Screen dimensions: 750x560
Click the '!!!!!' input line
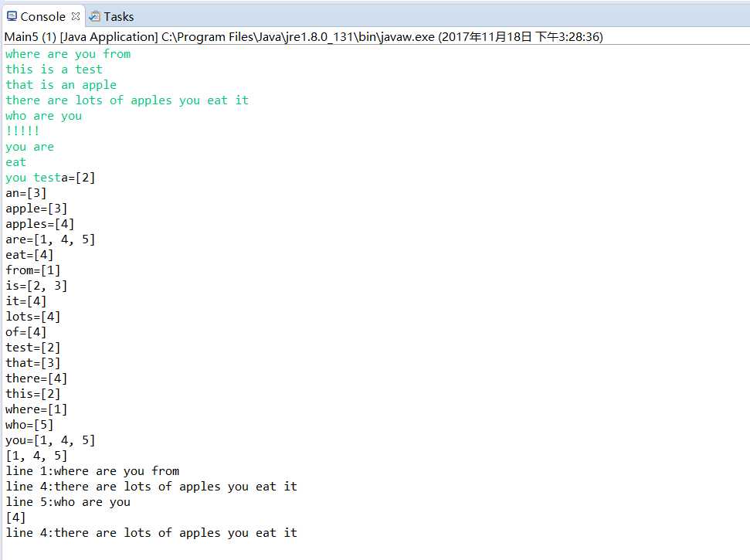[22, 131]
